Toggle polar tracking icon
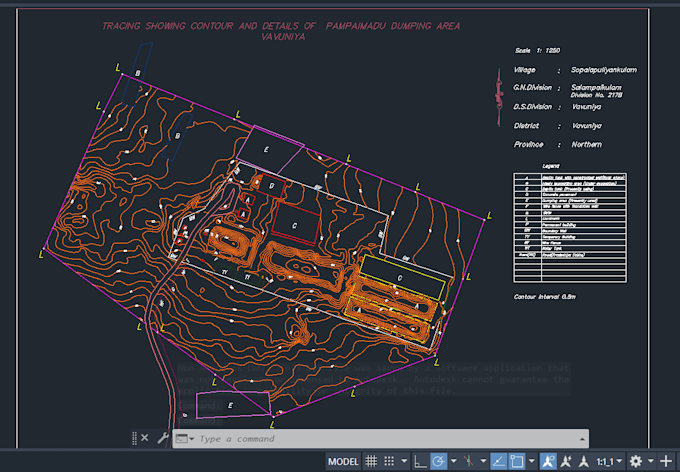680x472 pixels. (438, 462)
